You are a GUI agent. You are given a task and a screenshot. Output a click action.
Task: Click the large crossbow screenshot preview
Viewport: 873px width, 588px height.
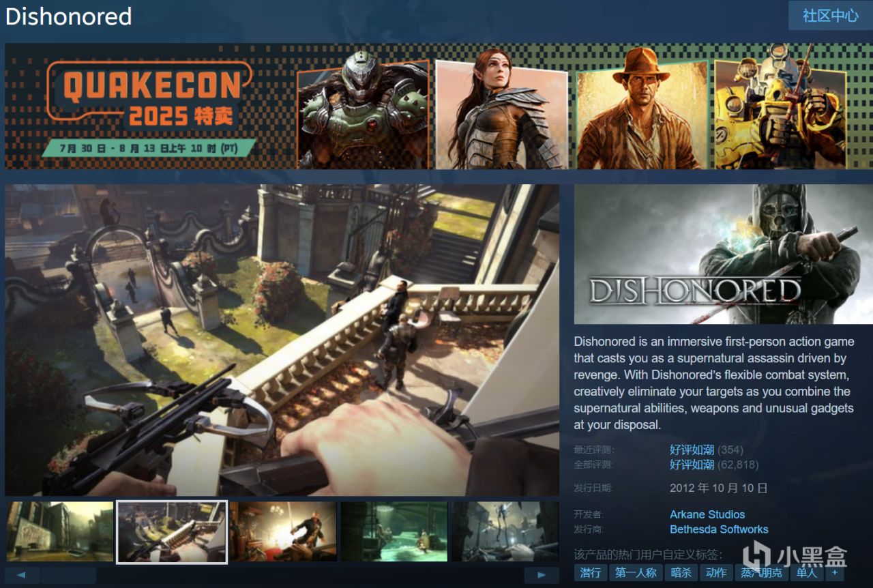(x=282, y=340)
